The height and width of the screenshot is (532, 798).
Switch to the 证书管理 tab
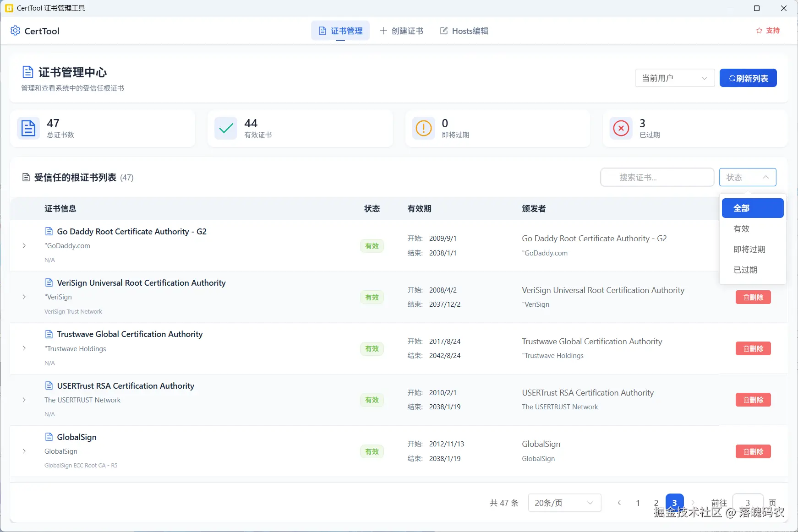pos(340,31)
